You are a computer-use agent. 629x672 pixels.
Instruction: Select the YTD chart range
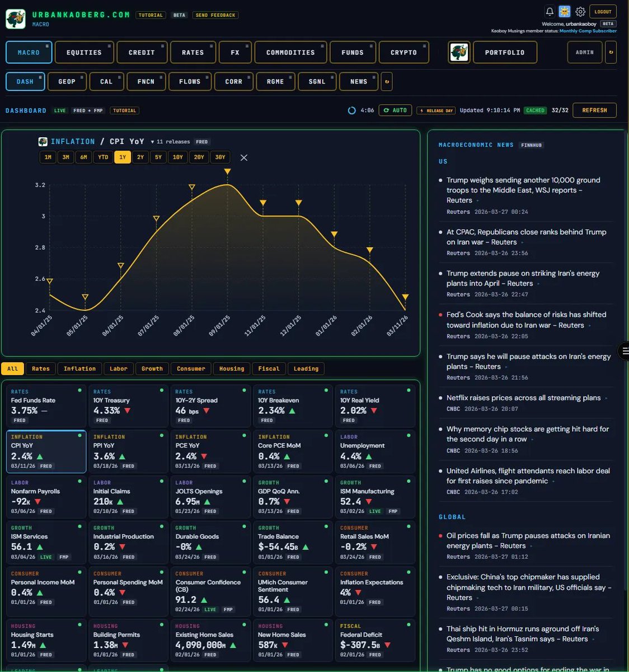(103, 157)
